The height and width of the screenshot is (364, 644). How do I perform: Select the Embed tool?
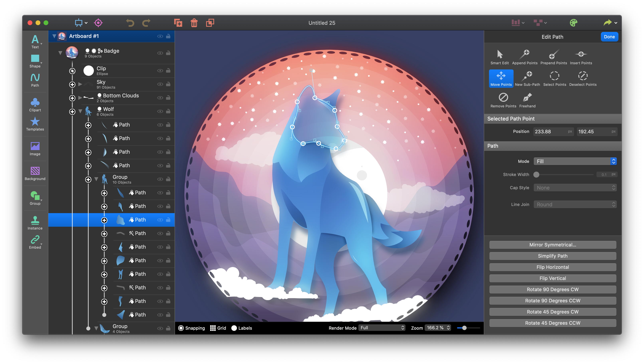[x=35, y=242]
